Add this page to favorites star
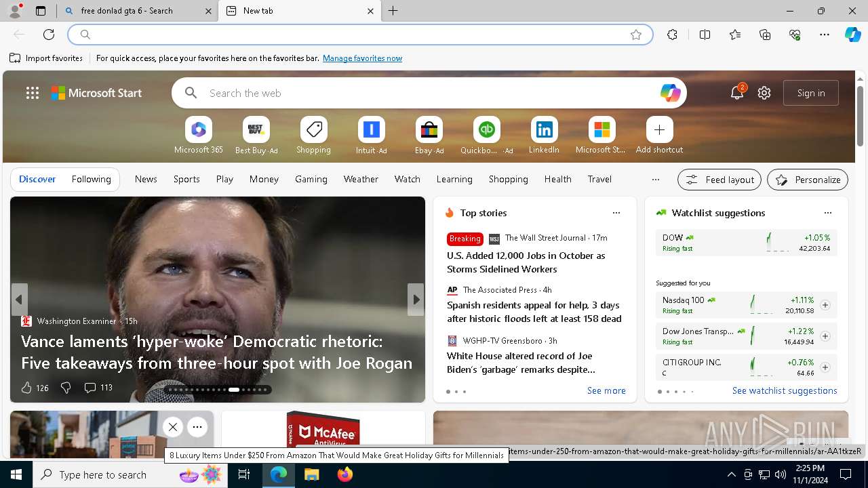 tap(635, 35)
